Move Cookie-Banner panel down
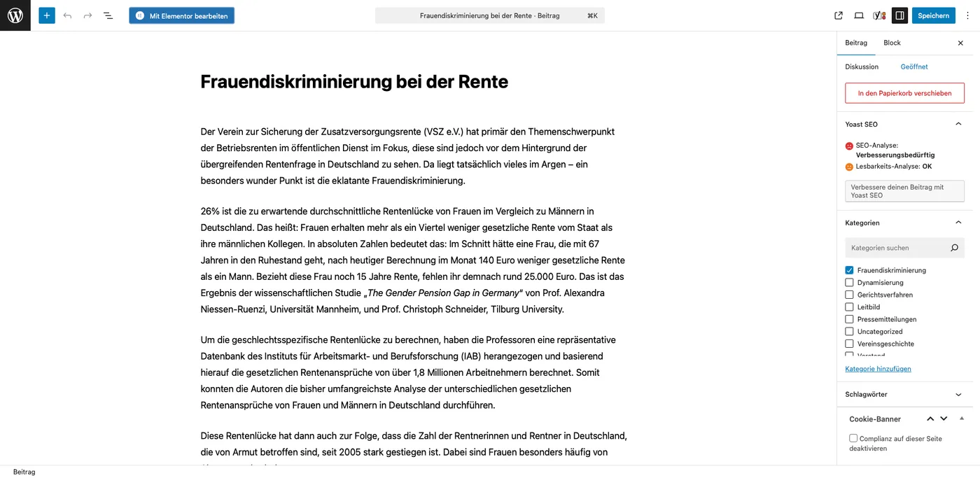980x478 pixels. click(944, 419)
